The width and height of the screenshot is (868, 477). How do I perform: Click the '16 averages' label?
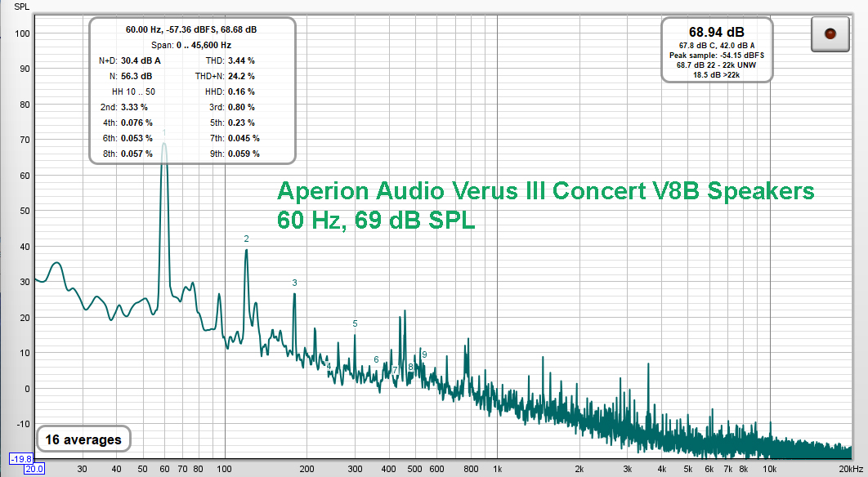click(83, 439)
